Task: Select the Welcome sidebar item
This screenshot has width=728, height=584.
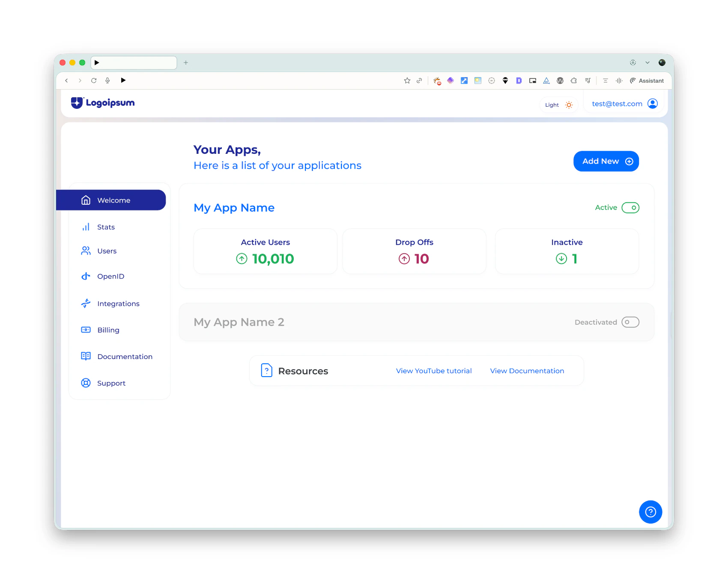Action: [x=111, y=200]
